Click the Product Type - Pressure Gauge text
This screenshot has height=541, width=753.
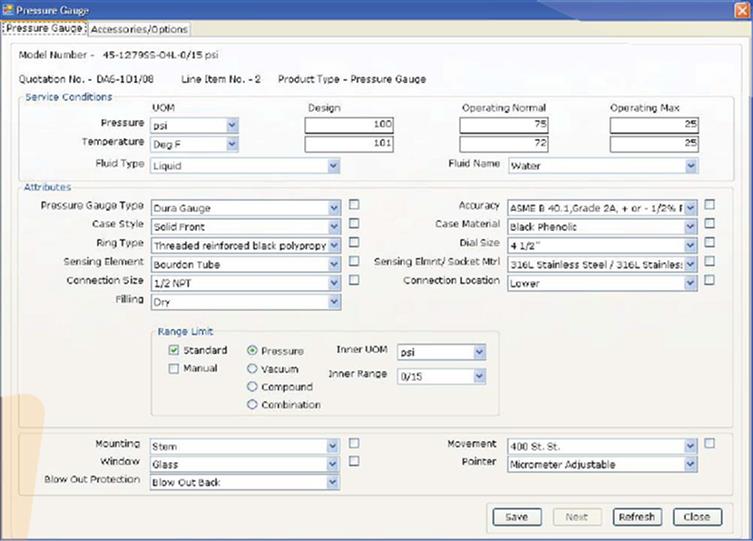pos(352,79)
